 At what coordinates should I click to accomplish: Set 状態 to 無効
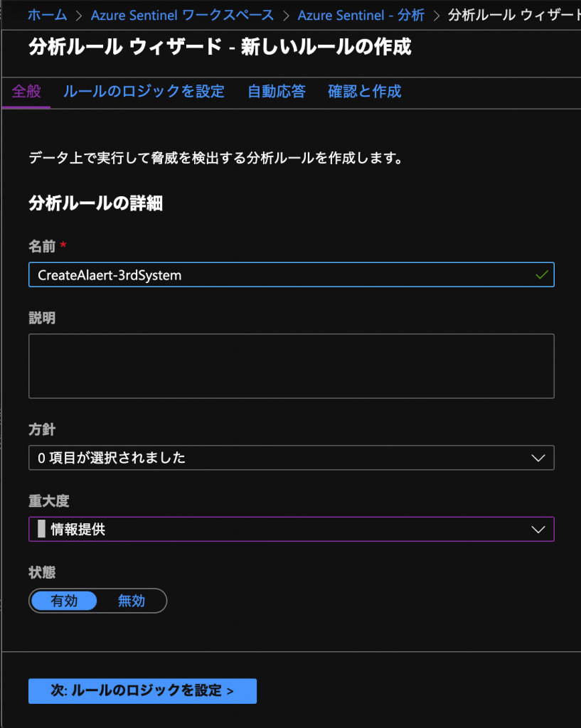point(132,601)
